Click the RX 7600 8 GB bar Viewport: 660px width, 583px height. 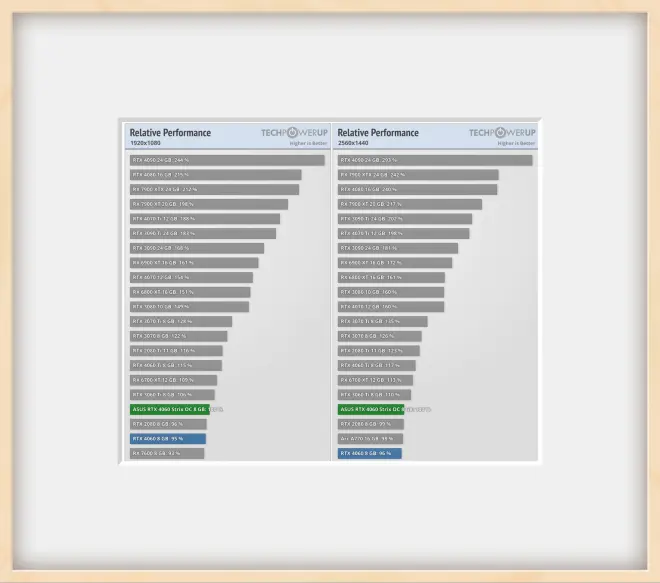pos(166,453)
